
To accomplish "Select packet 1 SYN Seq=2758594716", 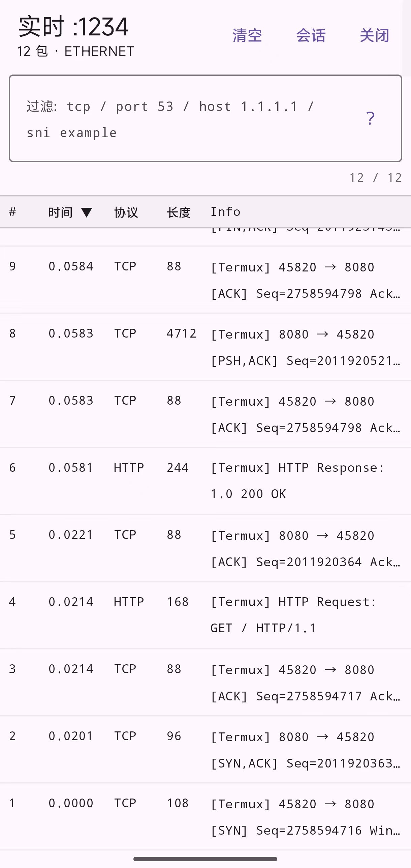I will click(x=205, y=817).
